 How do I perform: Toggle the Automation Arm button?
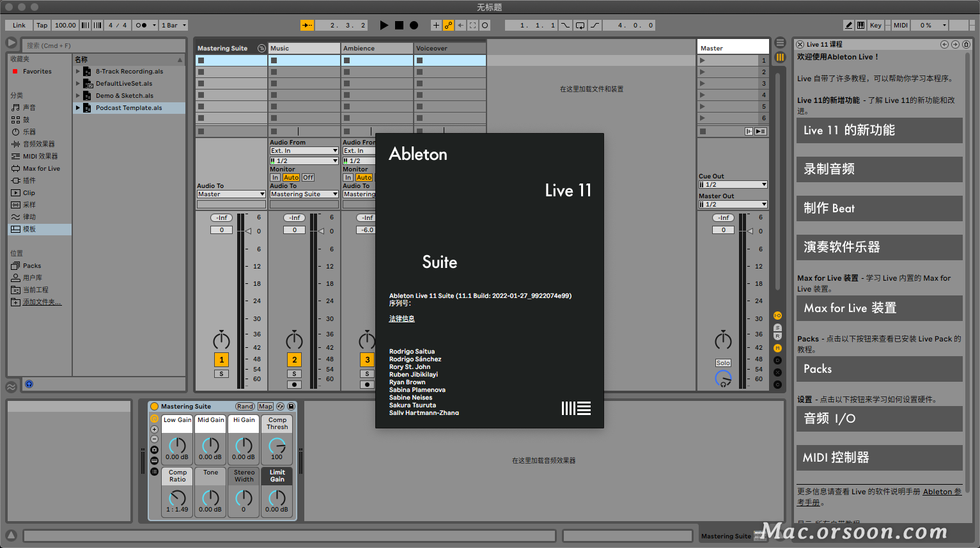click(x=448, y=25)
